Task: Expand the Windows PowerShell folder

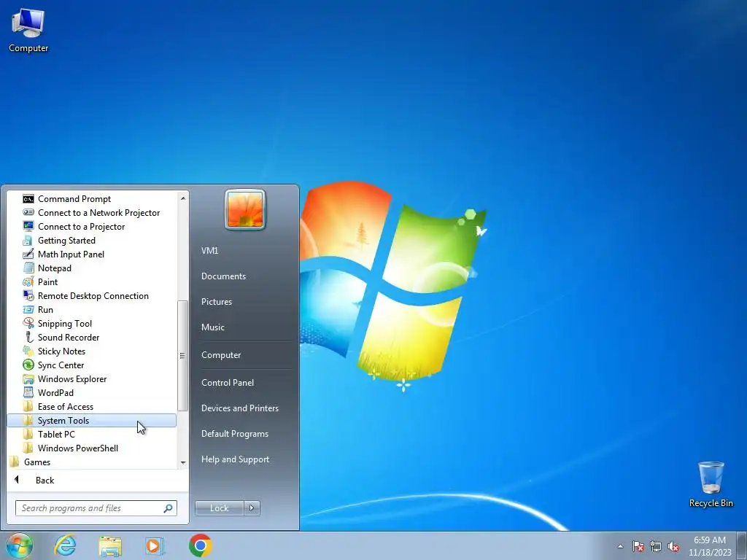Action: click(x=91, y=448)
